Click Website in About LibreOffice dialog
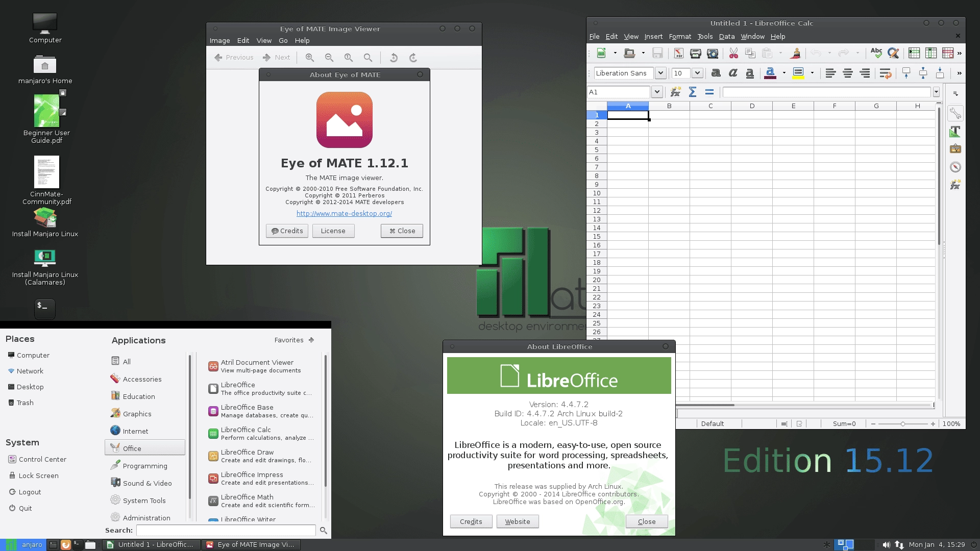This screenshot has width=980, height=551. (x=518, y=521)
